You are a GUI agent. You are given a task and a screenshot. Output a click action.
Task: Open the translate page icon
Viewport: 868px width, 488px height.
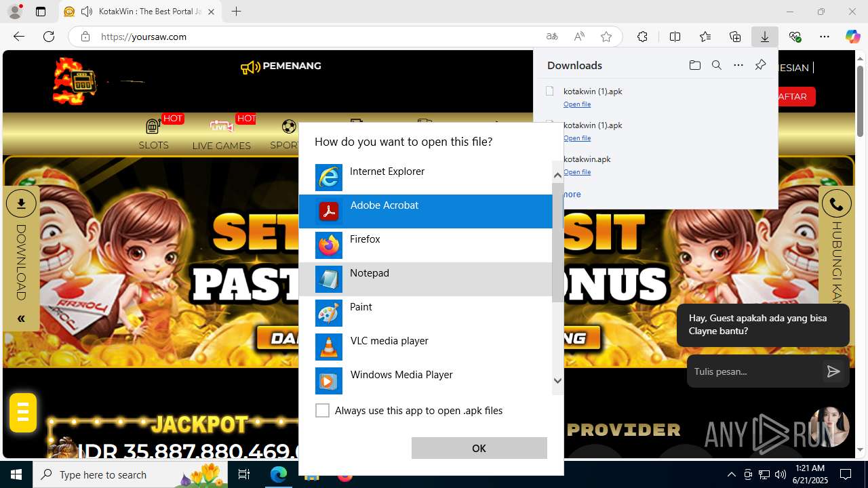[552, 37]
